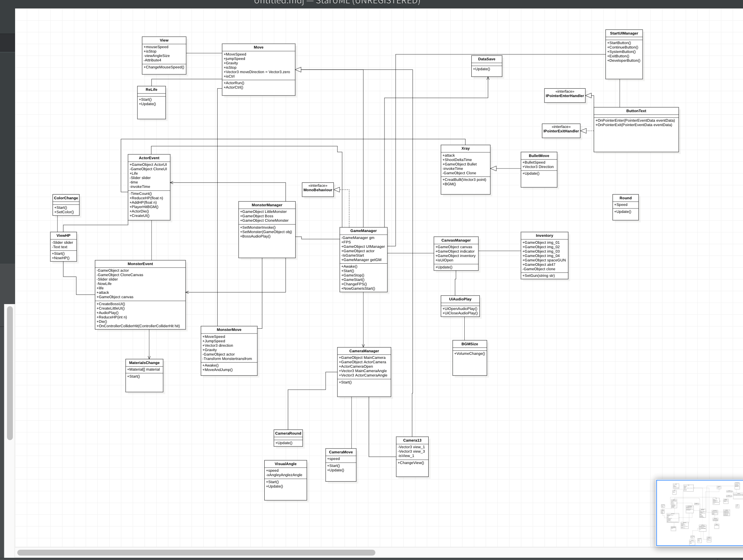Select the +OnPointerExit operation in ButtonText
This screenshot has width=743, height=560.
(x=635, y=125)
